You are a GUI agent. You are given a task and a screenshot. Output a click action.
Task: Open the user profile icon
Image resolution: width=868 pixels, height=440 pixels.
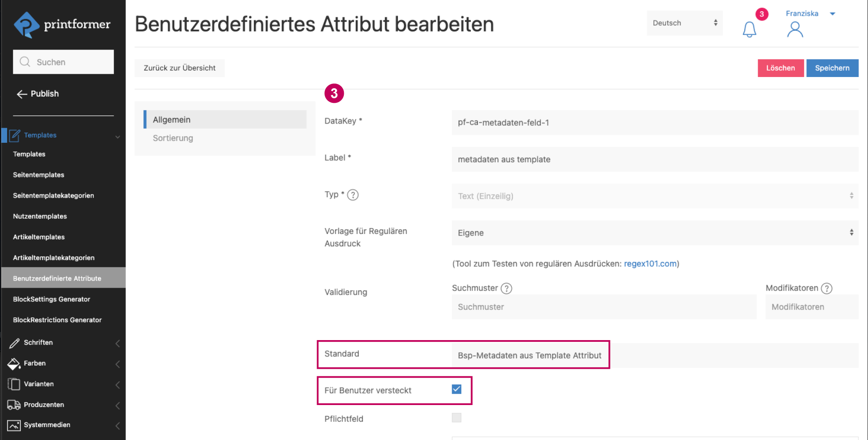click(x=795, y=30)
